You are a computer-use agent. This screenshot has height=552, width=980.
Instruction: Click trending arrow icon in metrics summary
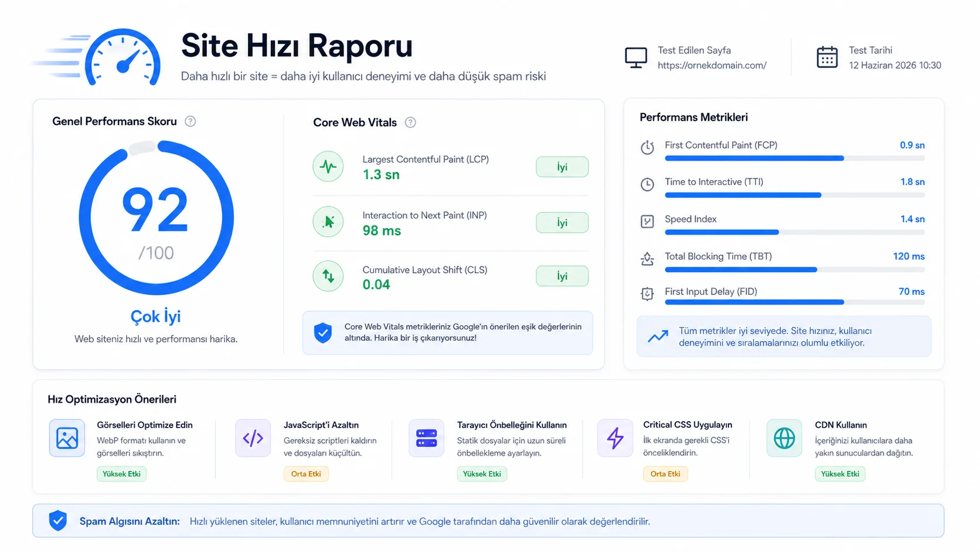pos(658,337)
